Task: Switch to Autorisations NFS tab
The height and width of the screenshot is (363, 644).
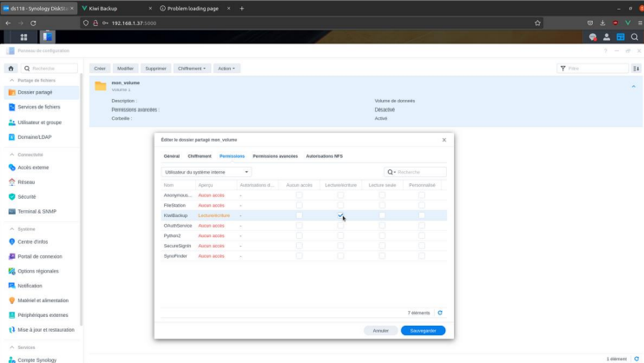Action: pyautogui.click(x=324, y=156)
